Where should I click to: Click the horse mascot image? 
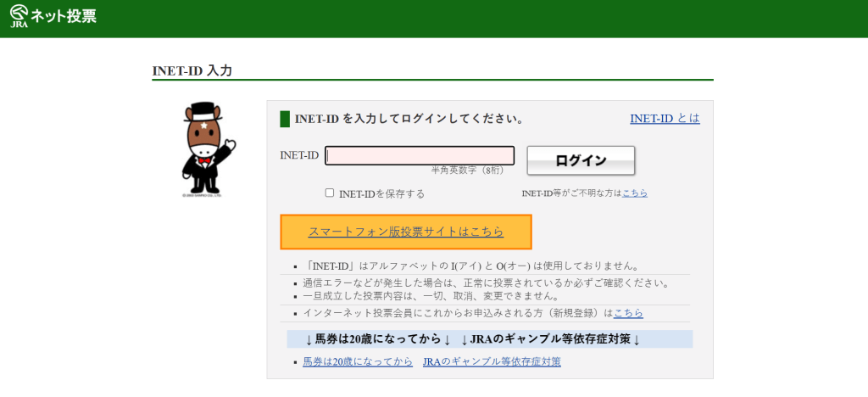209,149
